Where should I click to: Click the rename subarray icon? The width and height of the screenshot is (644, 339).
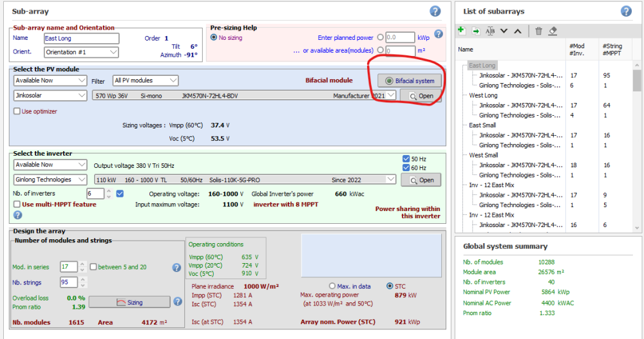pyautogui.click(x=490, y=31)
